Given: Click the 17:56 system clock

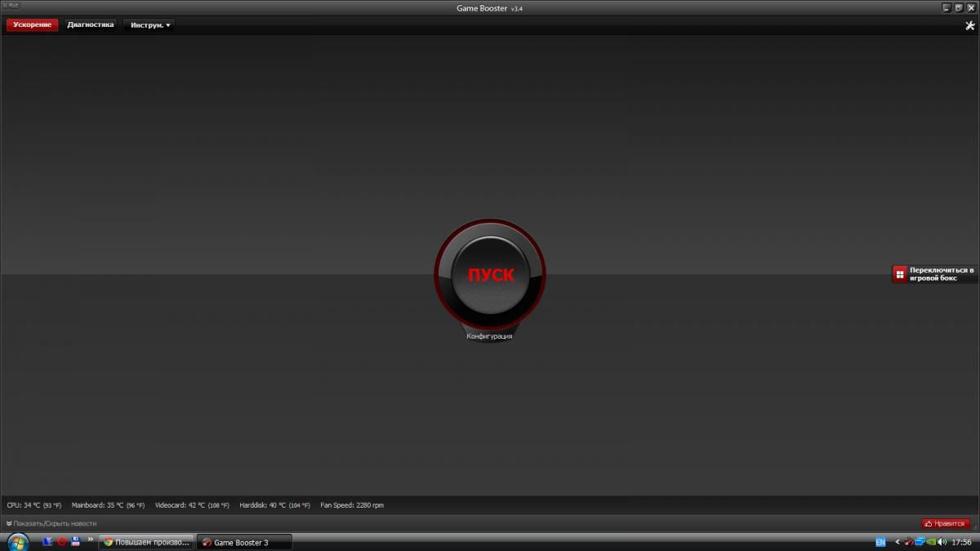Looking at the screenshot, I should pyautogui.click(x=961, y=542).
